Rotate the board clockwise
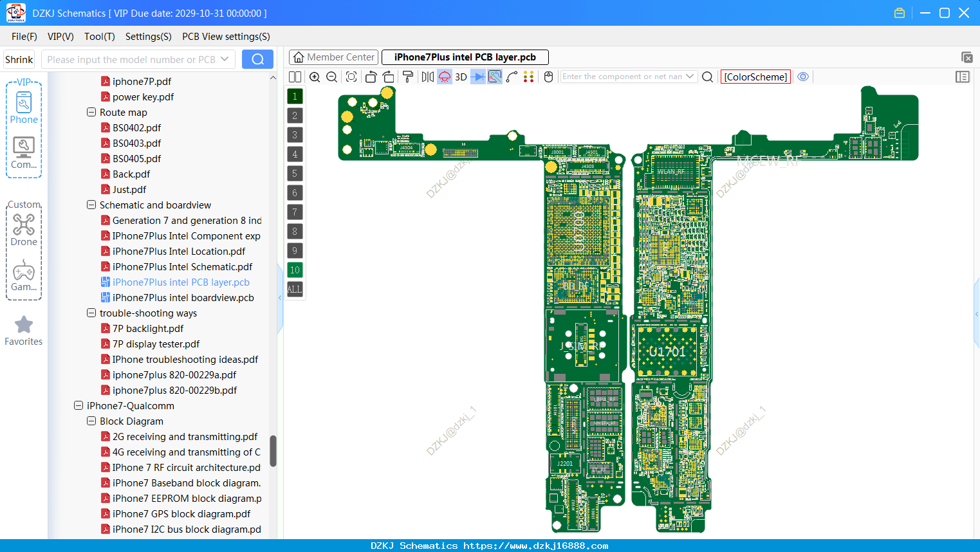The height and width of the screenshot is (552, 980). click(x=388, y=77)
